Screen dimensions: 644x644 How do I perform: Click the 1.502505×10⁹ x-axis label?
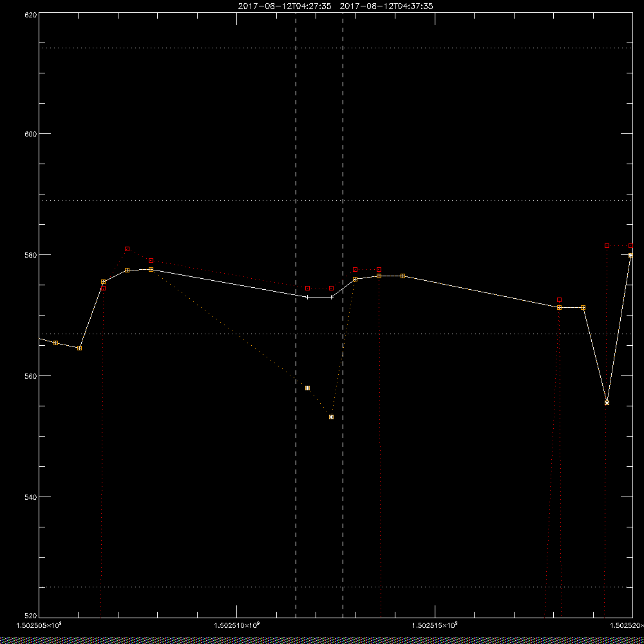[x=39, y=625]
